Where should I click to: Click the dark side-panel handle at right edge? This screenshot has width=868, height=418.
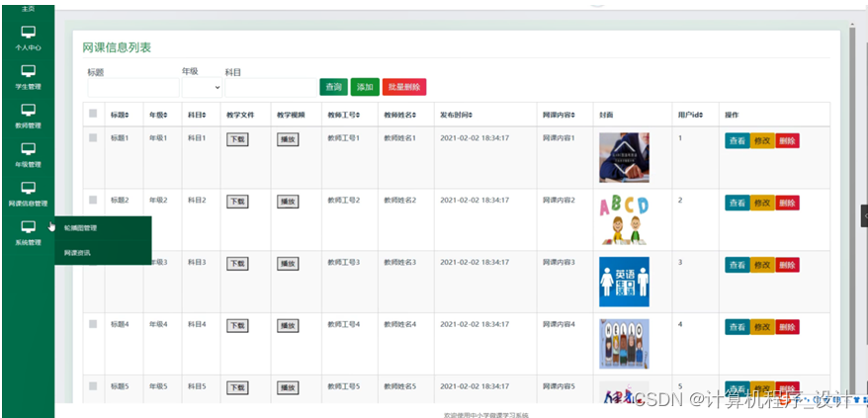[x=864, y=216]
